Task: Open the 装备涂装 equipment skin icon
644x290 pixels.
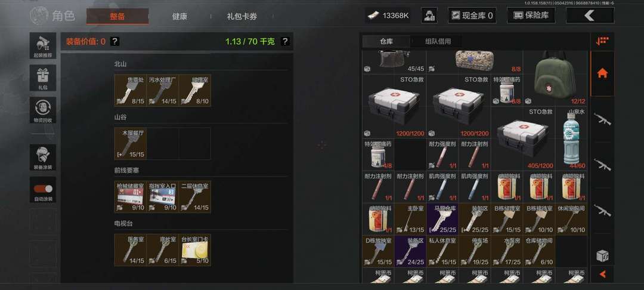Action: (43, 157)
